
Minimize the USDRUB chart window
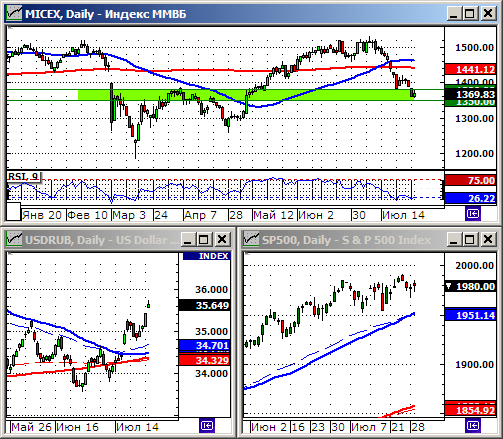pos(188,239)
